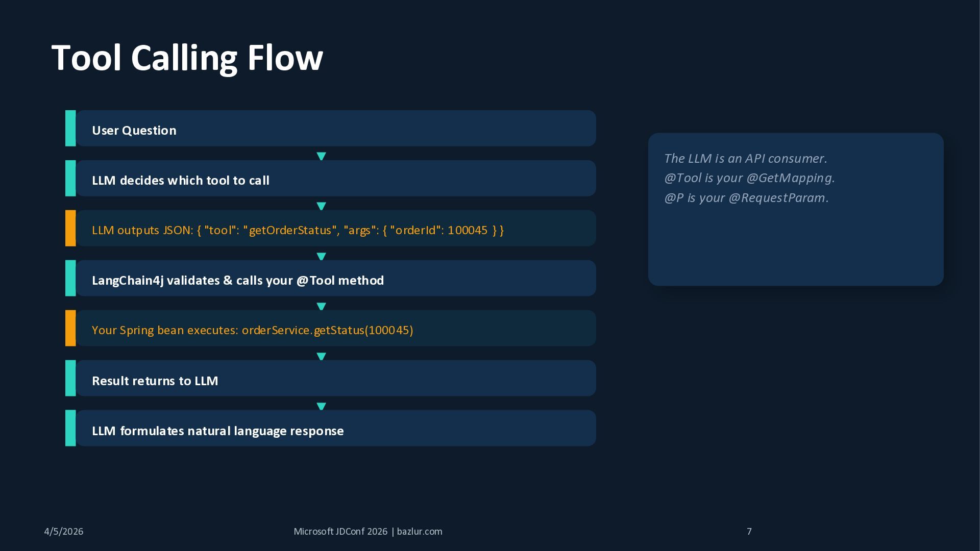This screenshot has height=551, width=980.
Task: Click the arrow beneath the LLM outputs JSON step
Action: pyautogui.click(x=321, y=256)
